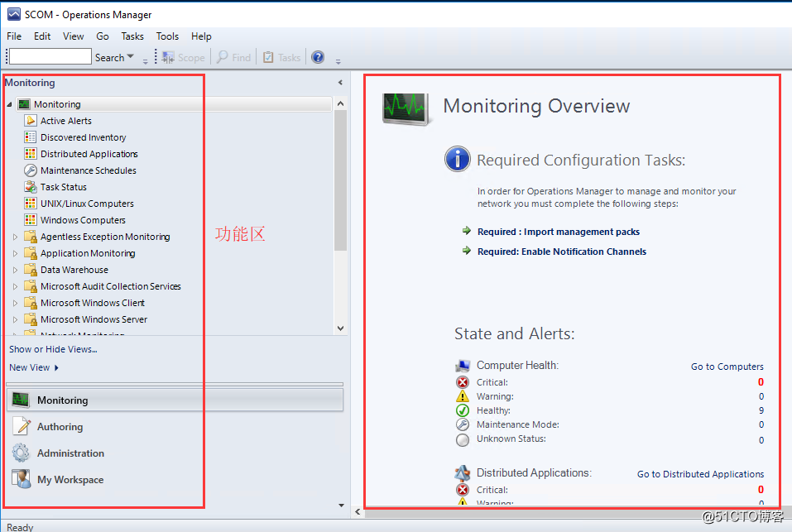This screenshot has width=792, height=532.
Task: Follow the Go to Distributed Applications link
Action: [x=701, y=474]
